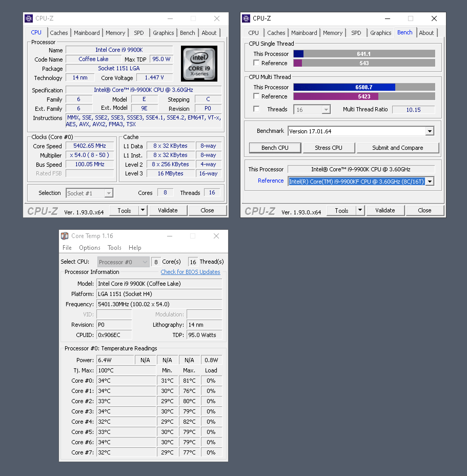Click the Core Temp app icon in title bar
Image resolution: width=467 pixels, height=476 pixels.
click(x=65, y=236)
